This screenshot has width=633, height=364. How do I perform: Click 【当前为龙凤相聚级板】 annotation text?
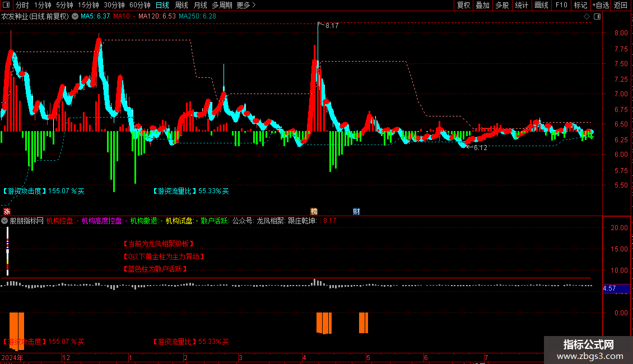[159, 244]
